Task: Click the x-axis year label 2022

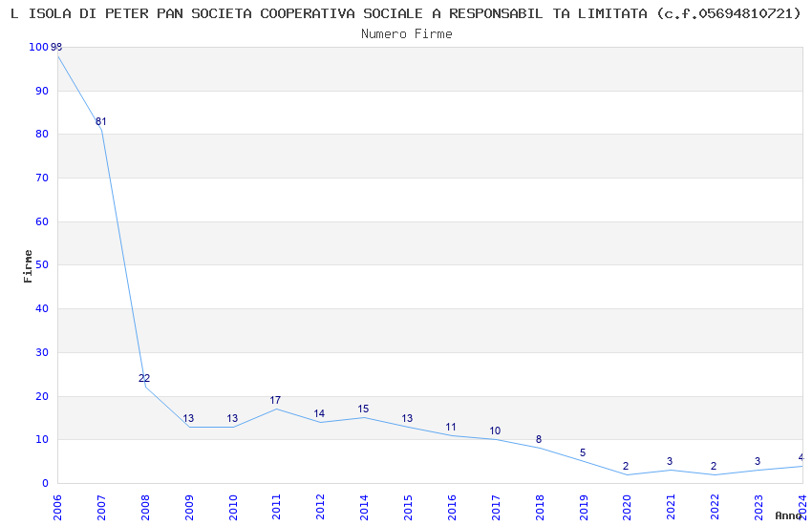Action: [x=715, y=508]
